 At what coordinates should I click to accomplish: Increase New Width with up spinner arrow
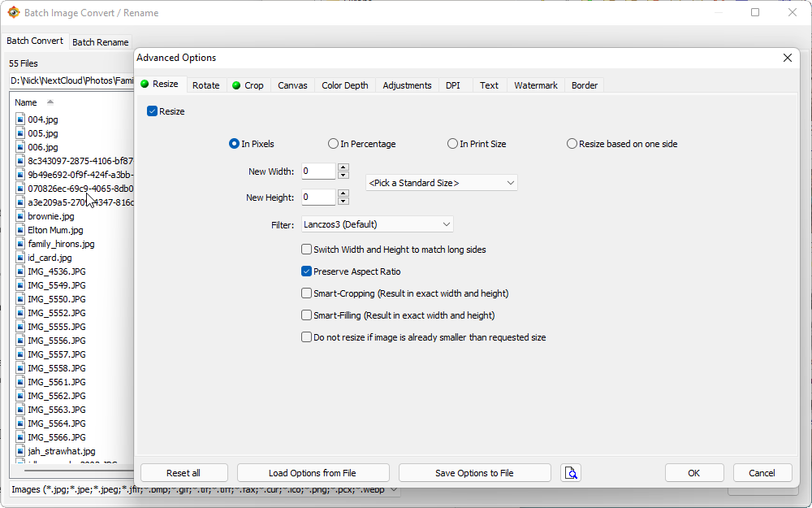pos(343,167)
